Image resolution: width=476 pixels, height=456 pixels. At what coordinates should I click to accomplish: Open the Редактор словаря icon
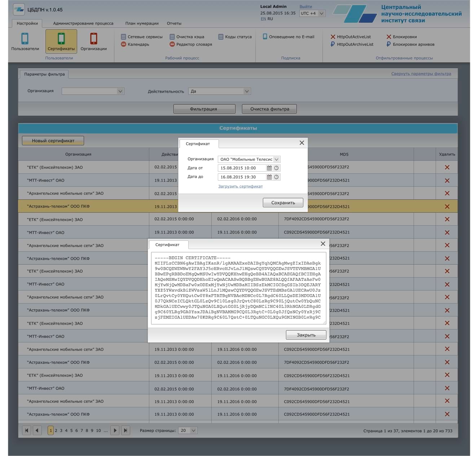[172, 44]
